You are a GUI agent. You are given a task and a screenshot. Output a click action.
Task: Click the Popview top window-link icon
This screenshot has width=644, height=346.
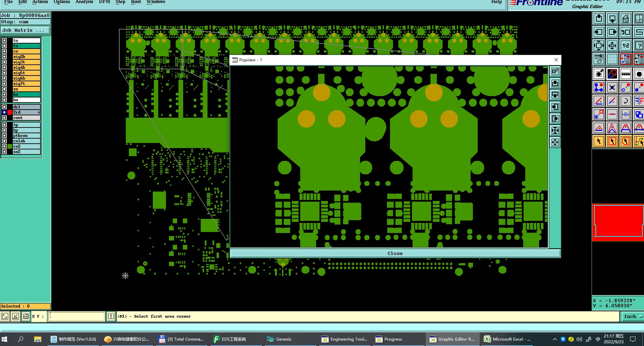555,71
